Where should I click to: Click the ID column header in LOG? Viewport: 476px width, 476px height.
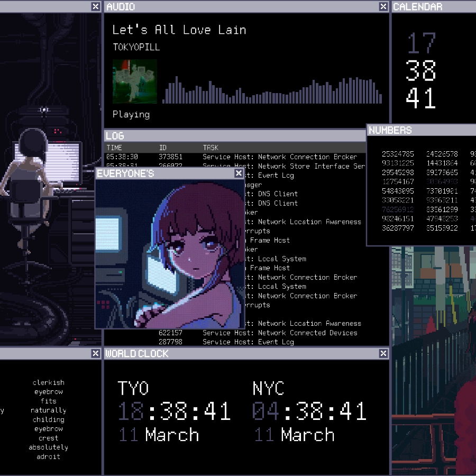(x=163, y=148)
